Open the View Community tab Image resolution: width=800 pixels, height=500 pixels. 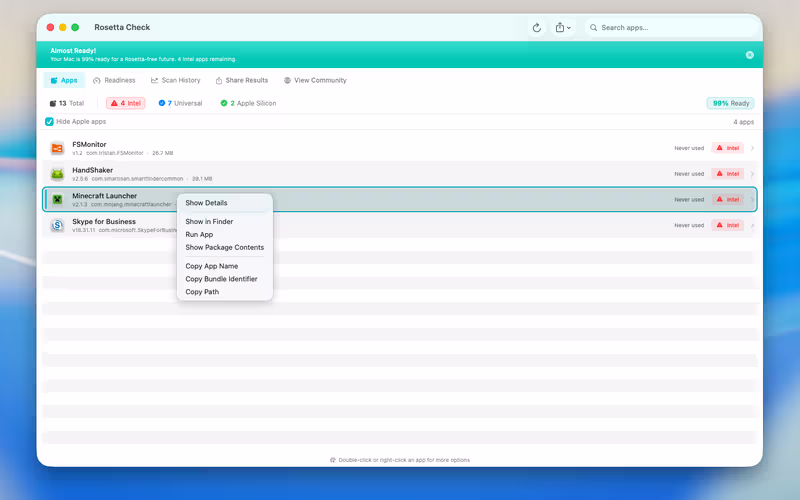coord(315,80)
